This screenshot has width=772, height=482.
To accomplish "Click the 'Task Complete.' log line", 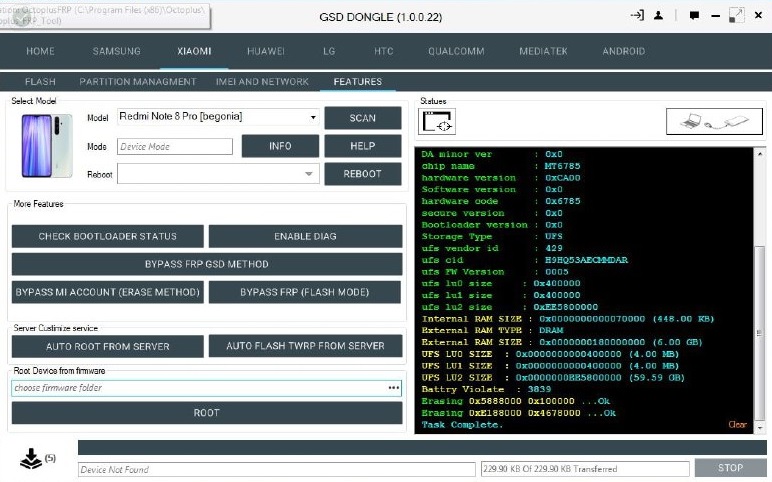I will [462, 425].
